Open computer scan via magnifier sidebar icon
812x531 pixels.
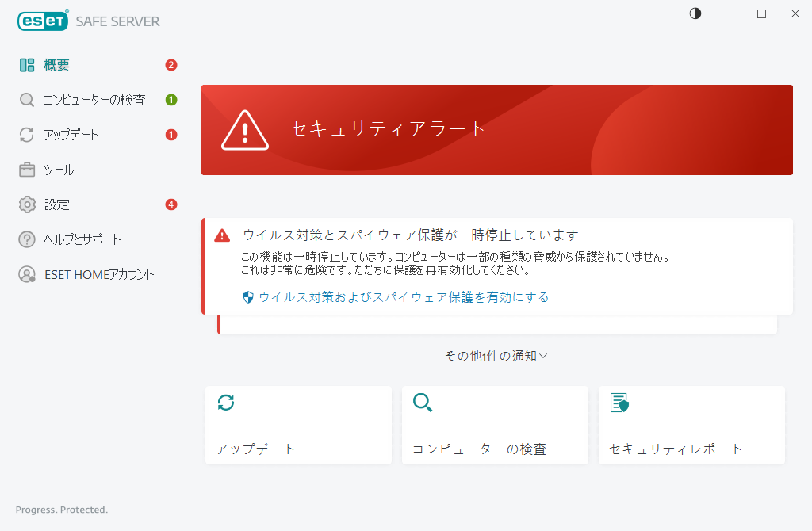tap(26, 99)
